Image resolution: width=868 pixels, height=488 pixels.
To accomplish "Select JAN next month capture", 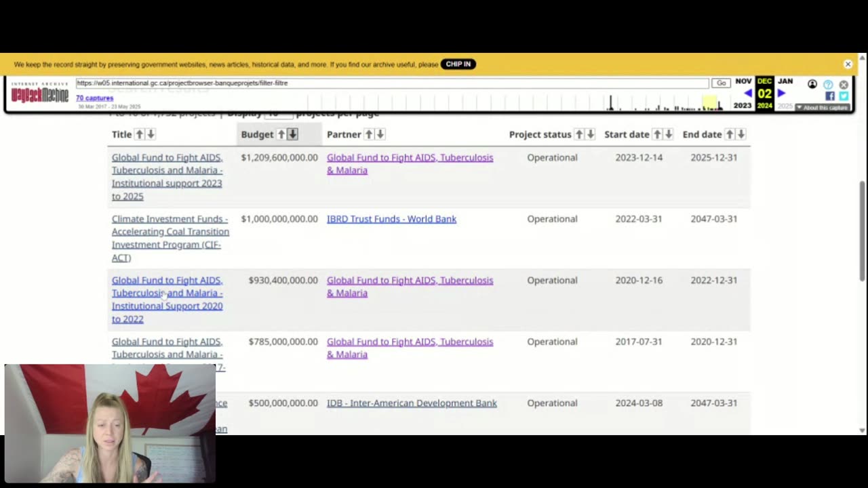I will click(785, 81).
